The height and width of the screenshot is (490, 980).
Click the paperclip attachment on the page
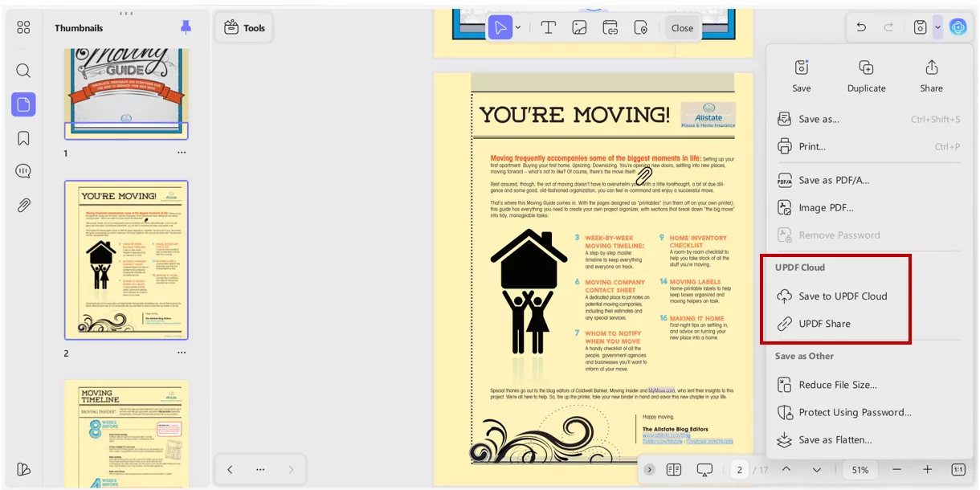(x=643, y=176)
